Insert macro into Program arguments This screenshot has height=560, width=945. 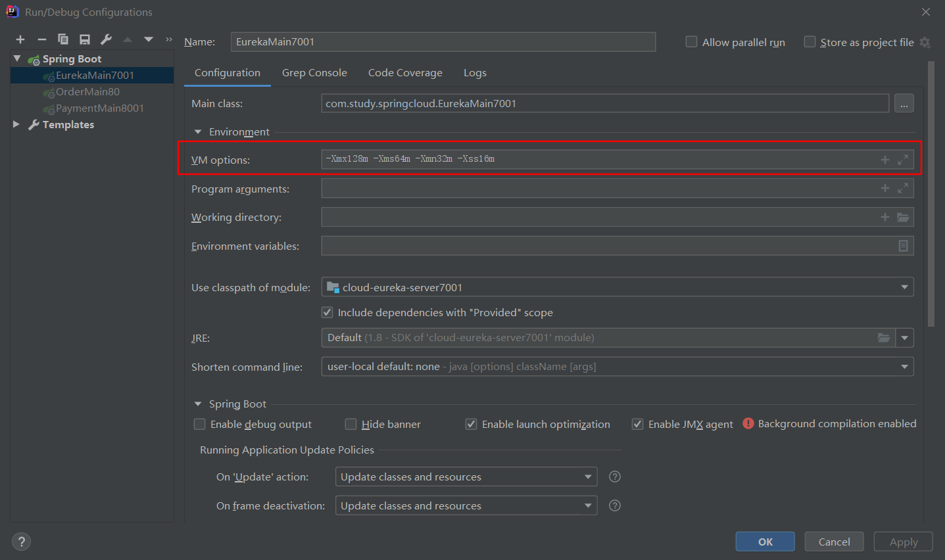(x=885, y=188)
